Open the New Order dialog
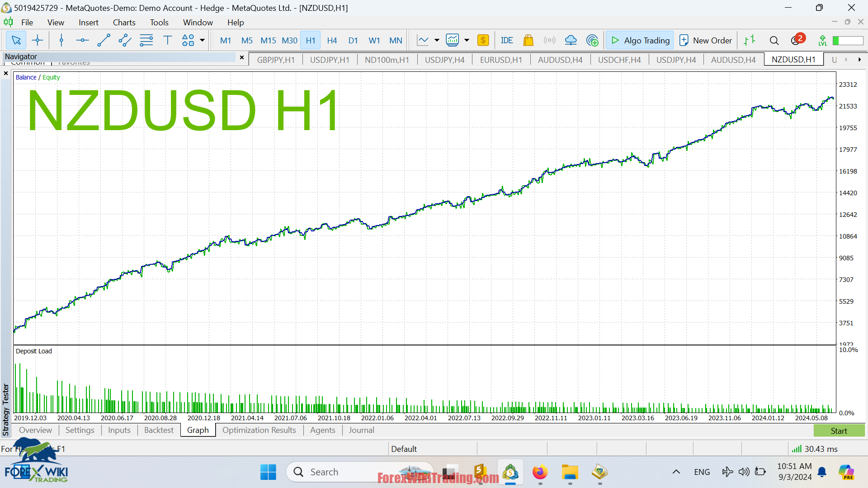 705,40
